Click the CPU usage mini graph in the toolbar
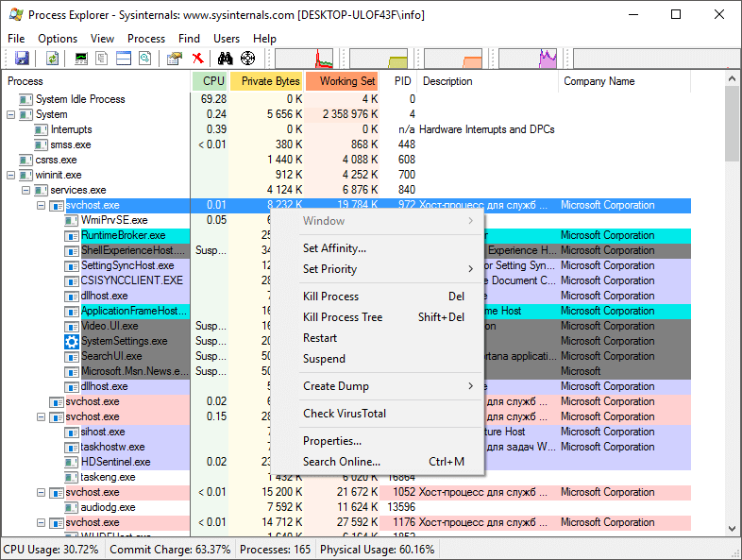This screenshot has width=742, height=560. point(302,59)
